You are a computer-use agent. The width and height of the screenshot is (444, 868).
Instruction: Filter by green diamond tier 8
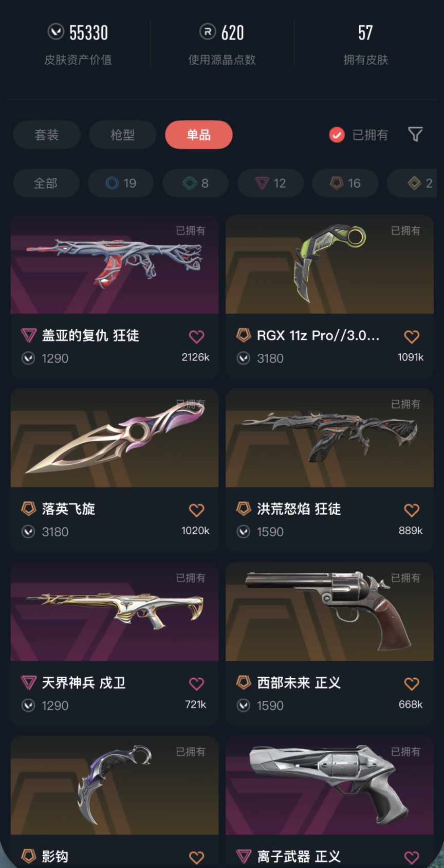pos(195,183)
